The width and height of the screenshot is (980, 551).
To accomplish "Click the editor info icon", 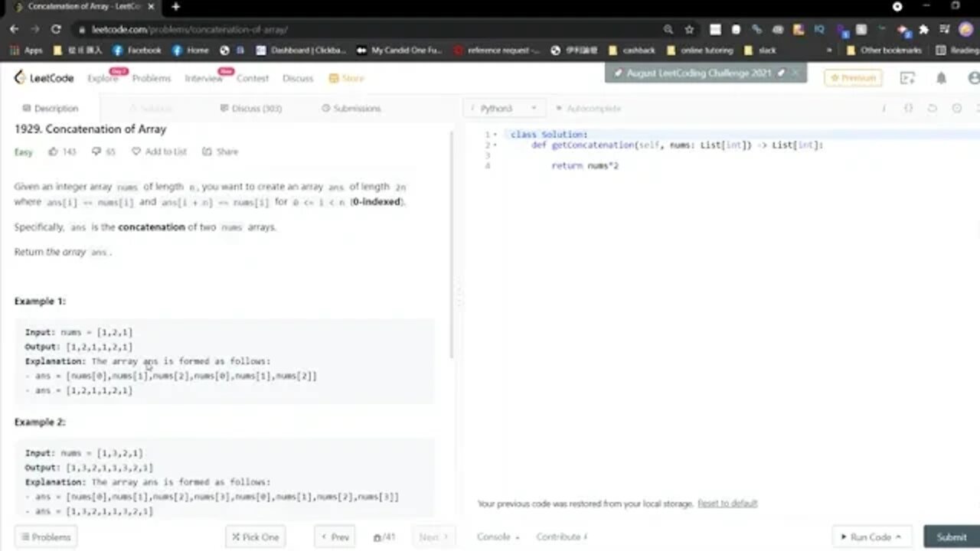I will click(x=884, y=109).
